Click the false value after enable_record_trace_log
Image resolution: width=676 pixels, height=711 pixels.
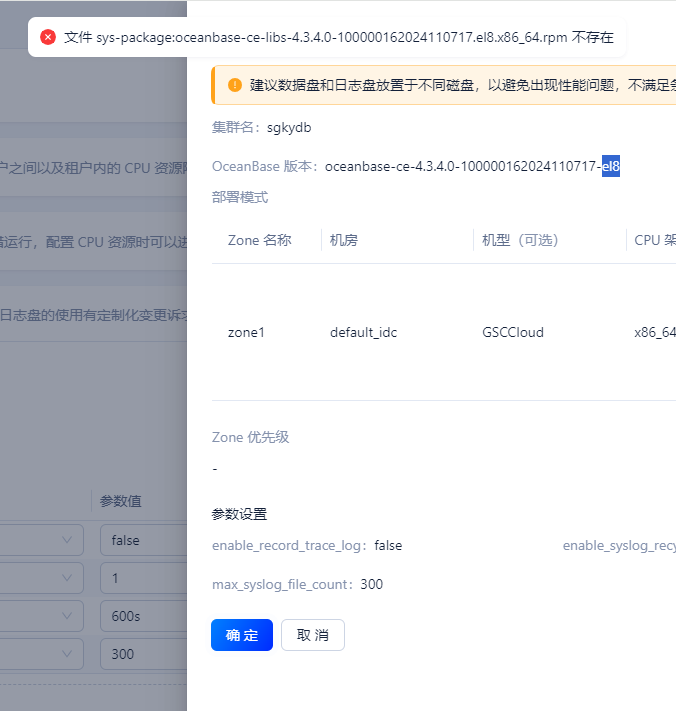tap(388, 545)
